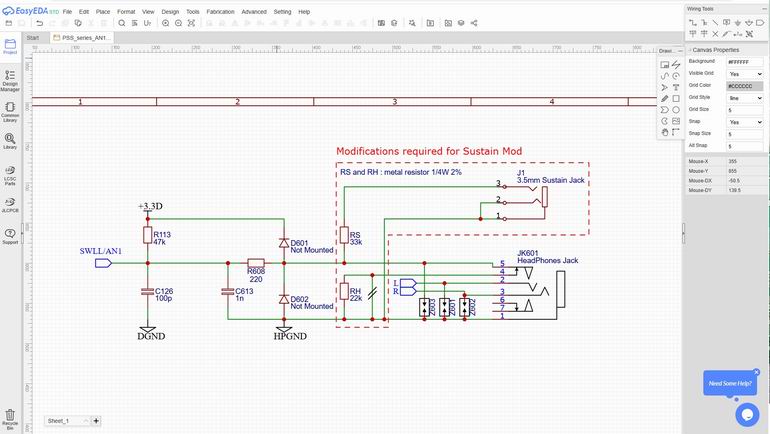Viewport: 770px width, 434px height.
Task: Open the Library search in sidebar
Action: 10,141
